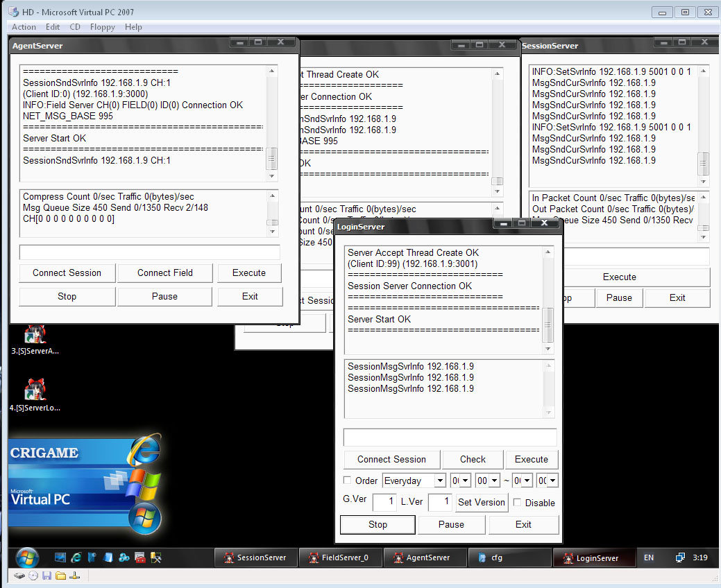Open the Help menu
721x588 pixels.
point(133,27)
